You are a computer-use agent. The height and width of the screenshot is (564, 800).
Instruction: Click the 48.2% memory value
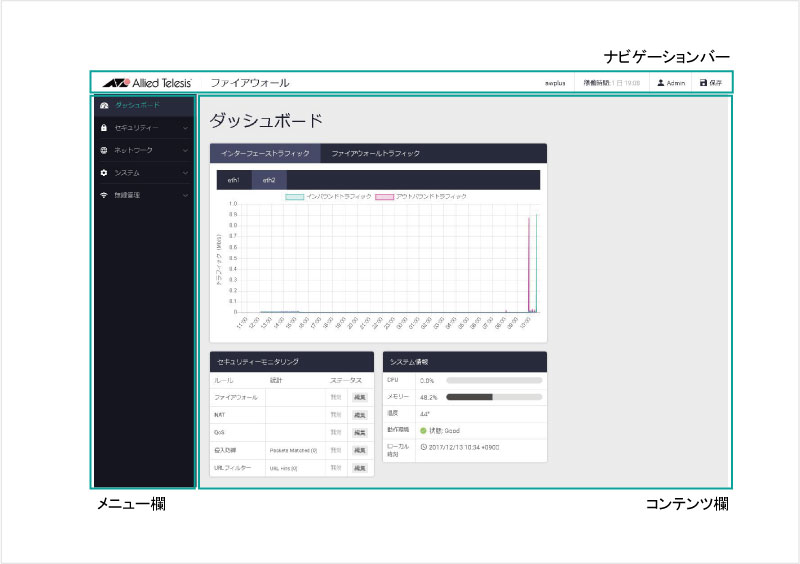point(429,397)
